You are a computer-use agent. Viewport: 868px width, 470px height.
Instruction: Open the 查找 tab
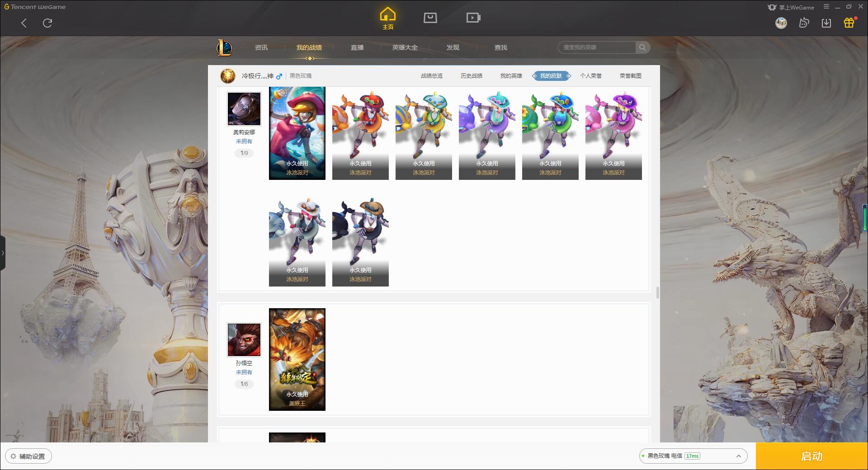tap(501, 47)
